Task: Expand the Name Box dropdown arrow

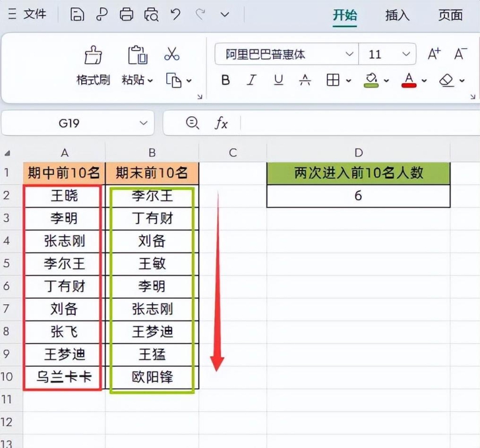Action: tap(144, 123)
